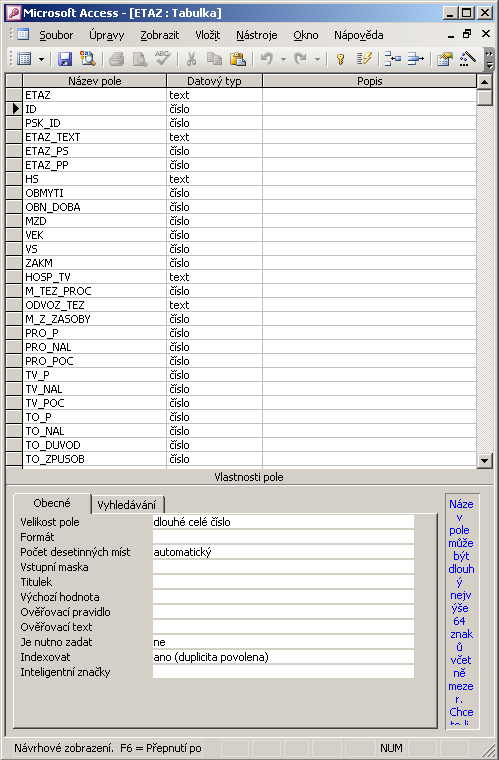
Task: Click the Počet desetinných míst field
Action: pyautogui.click(x=283, y=552)
